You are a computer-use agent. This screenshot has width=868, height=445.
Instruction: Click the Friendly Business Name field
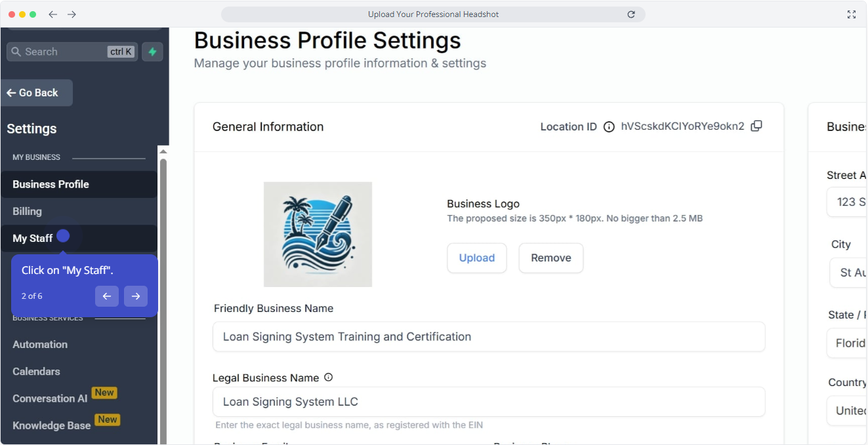click(489, 336)
